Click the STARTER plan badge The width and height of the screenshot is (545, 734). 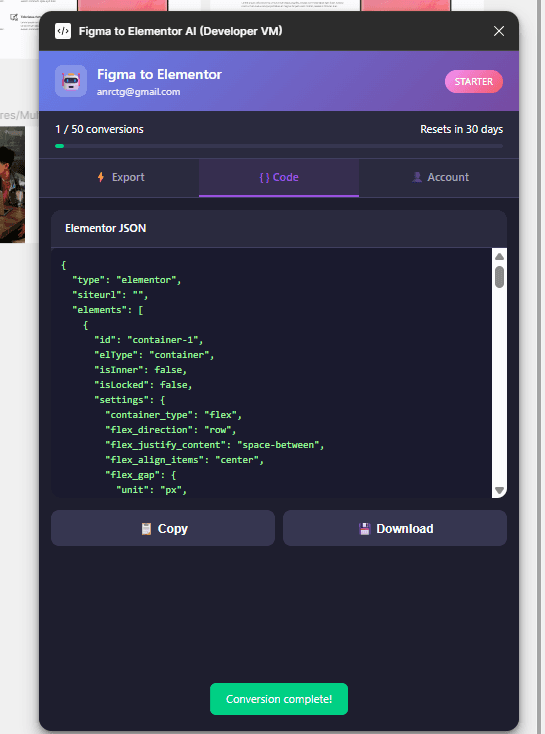click(x=473, y=81)
